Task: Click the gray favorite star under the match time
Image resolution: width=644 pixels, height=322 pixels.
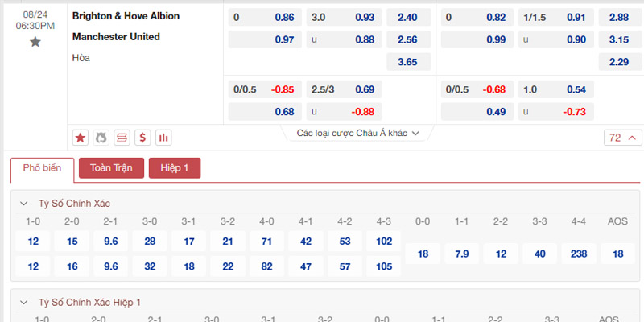Action: [35, 42]
